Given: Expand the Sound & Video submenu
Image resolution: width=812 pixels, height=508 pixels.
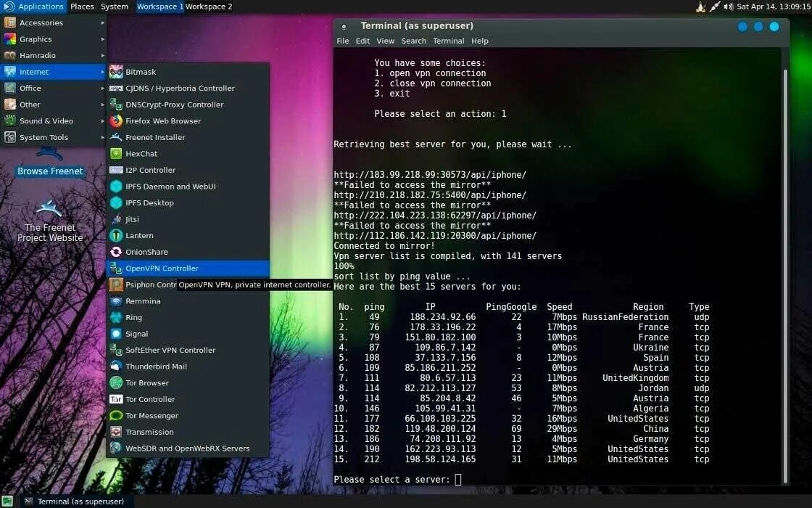Looking at the screenshot, I should click(54, 120).
